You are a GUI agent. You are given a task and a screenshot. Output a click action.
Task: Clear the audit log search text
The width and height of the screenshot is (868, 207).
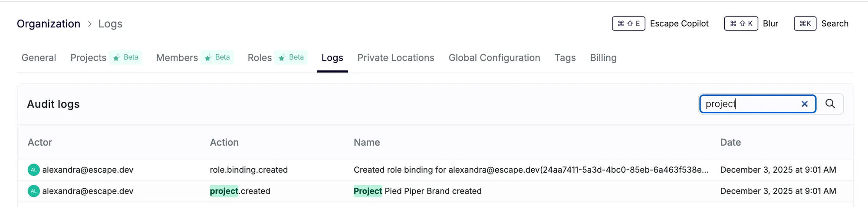click(x=804, y=104)
